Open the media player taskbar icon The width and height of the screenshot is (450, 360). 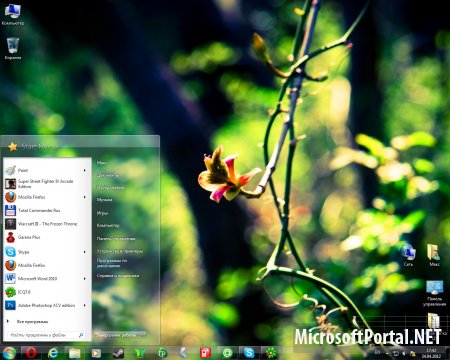tap(96, 353)
